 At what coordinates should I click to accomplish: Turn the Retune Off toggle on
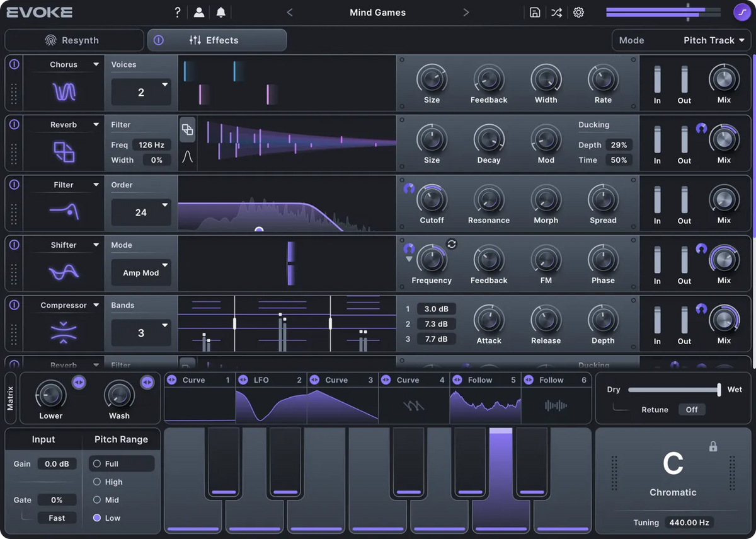691,409
